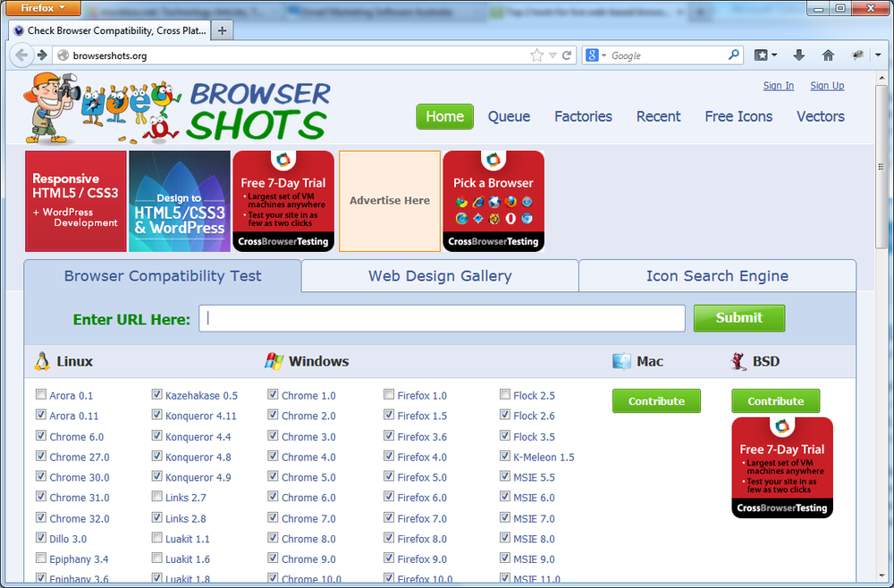Click the Contribute button under Mac
This screenshot has height=588, width=894.
click(656, 401)
